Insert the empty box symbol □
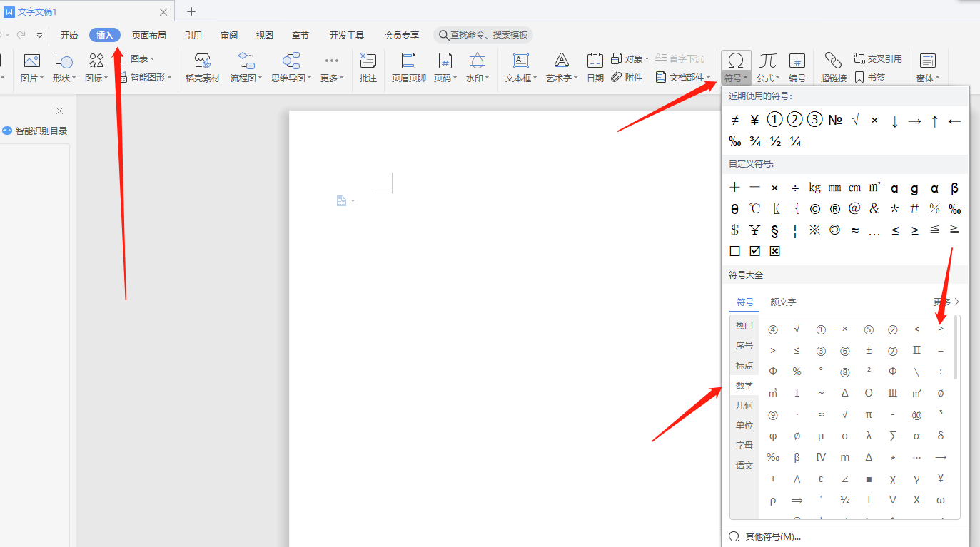Image resolution: width=980 pixels, height=547 pixels. tap(734, 251)
